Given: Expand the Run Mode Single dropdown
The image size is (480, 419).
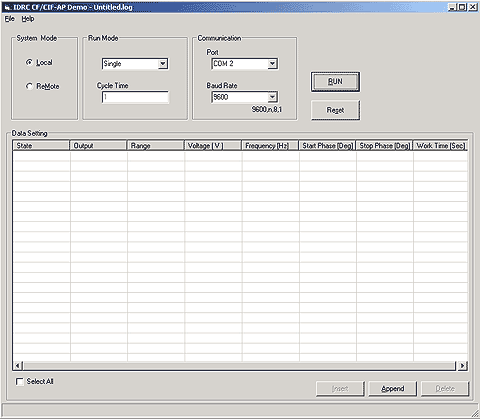Looking at the screenshot, I should (163, 64).
